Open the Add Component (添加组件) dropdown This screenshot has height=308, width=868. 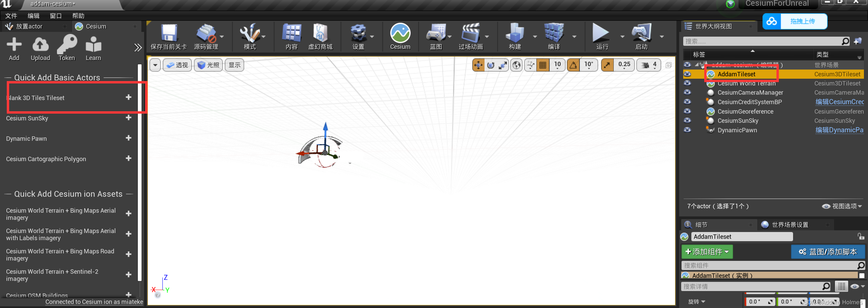pos(707,252)
